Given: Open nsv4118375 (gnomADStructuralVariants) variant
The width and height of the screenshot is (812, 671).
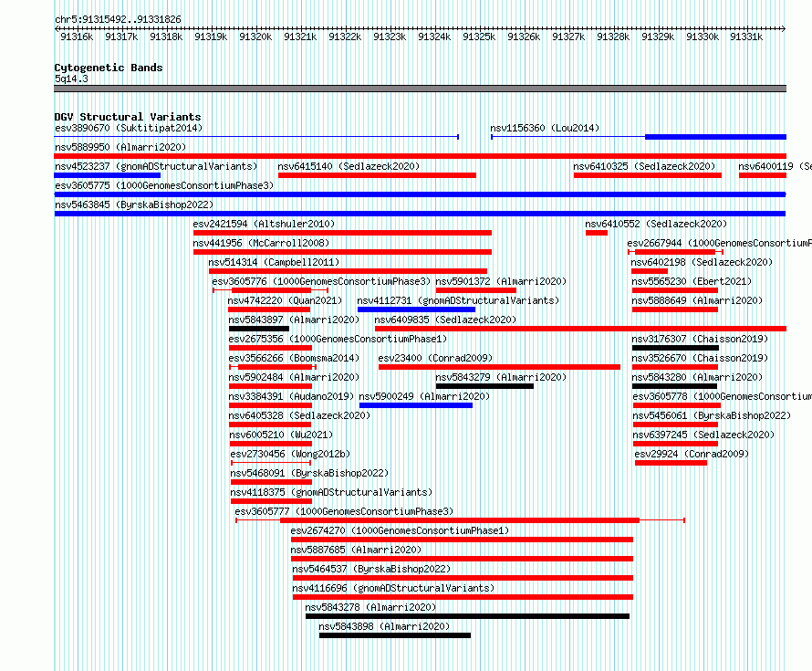Looking at the screenshot, I should click(x=331, y=492).
